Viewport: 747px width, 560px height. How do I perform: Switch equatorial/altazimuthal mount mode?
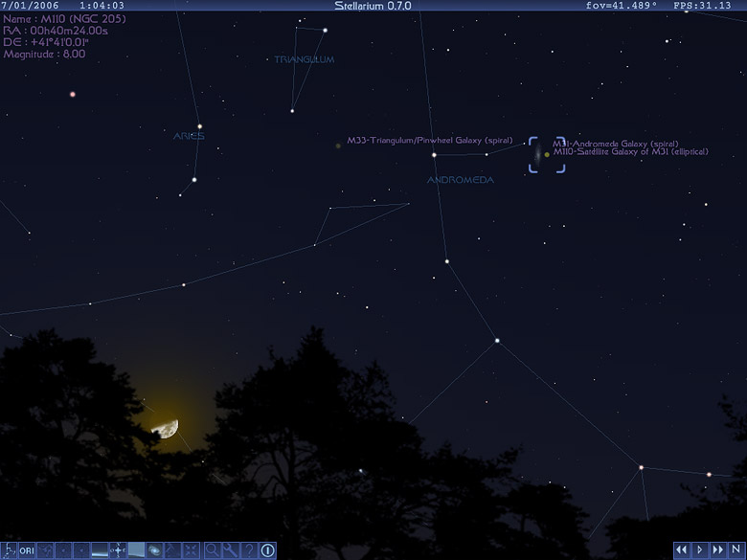[x=172, y=550]
